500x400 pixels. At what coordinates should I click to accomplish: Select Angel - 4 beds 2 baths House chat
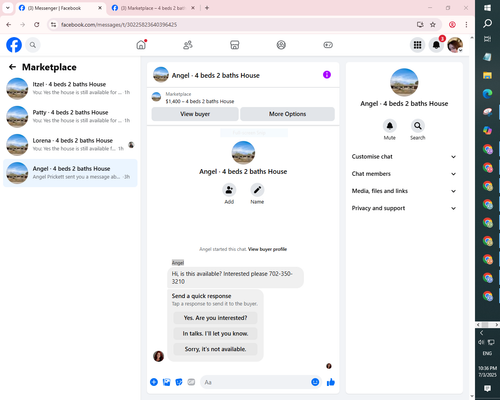click(x=70, y=173)
